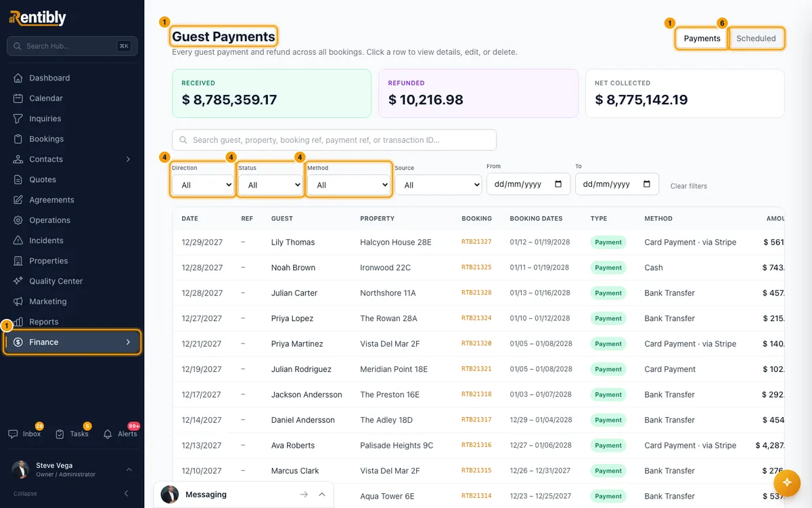Open Quality Center in sidebar
The height and width of the screenshot is (508, 812).
pos(72,281)
